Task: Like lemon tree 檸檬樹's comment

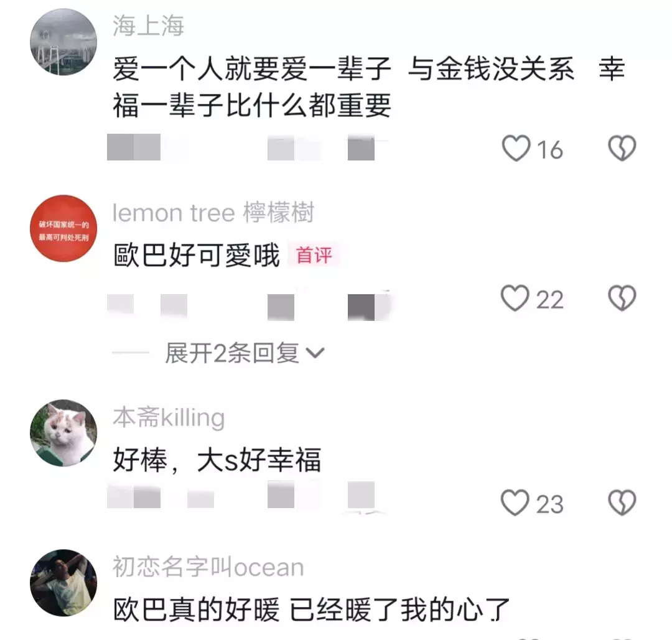Action: point(515,298)
